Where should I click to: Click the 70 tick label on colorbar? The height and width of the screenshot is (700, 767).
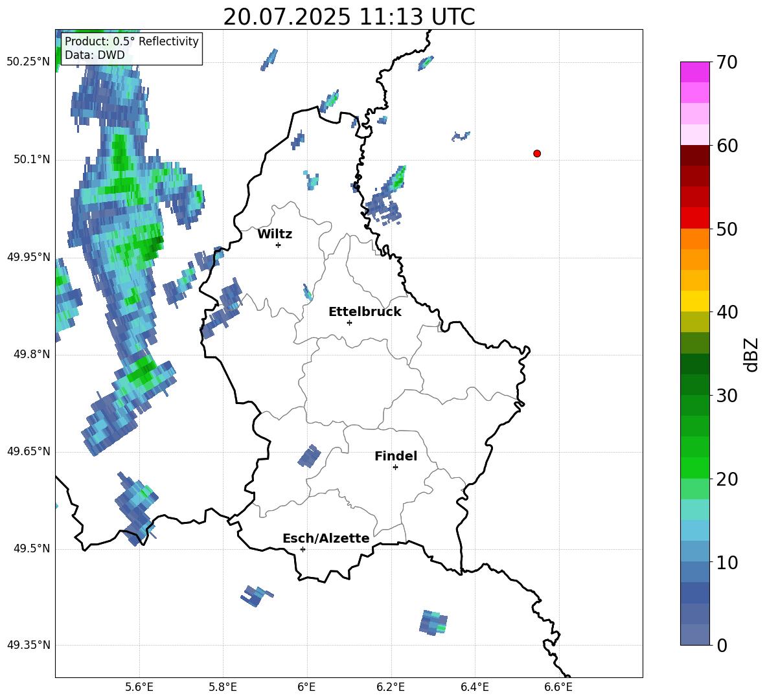pos(727,62)
